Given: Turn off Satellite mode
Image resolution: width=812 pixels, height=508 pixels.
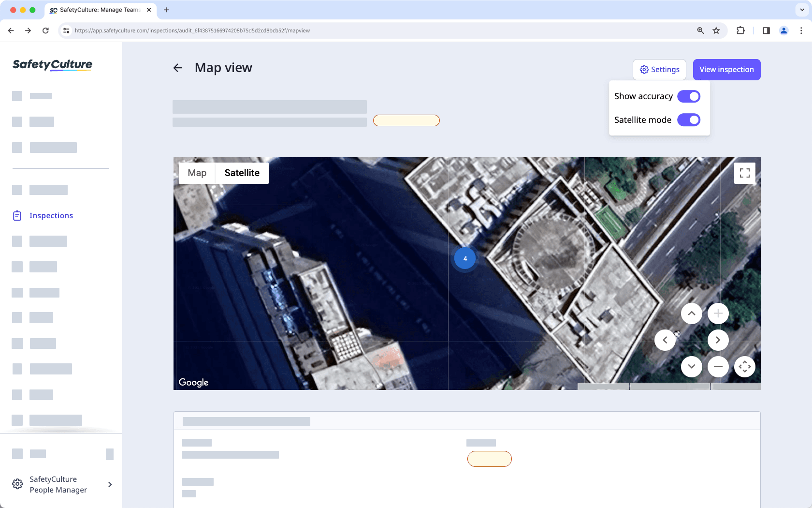Looking at the screenshot, I should 689,120.
